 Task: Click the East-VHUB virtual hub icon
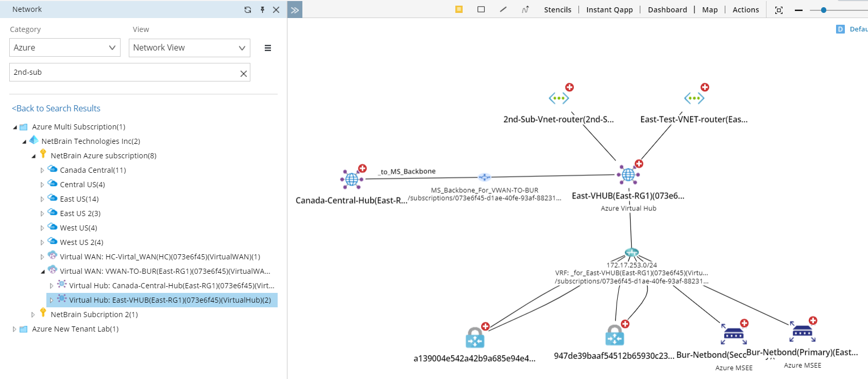[628, 175]
